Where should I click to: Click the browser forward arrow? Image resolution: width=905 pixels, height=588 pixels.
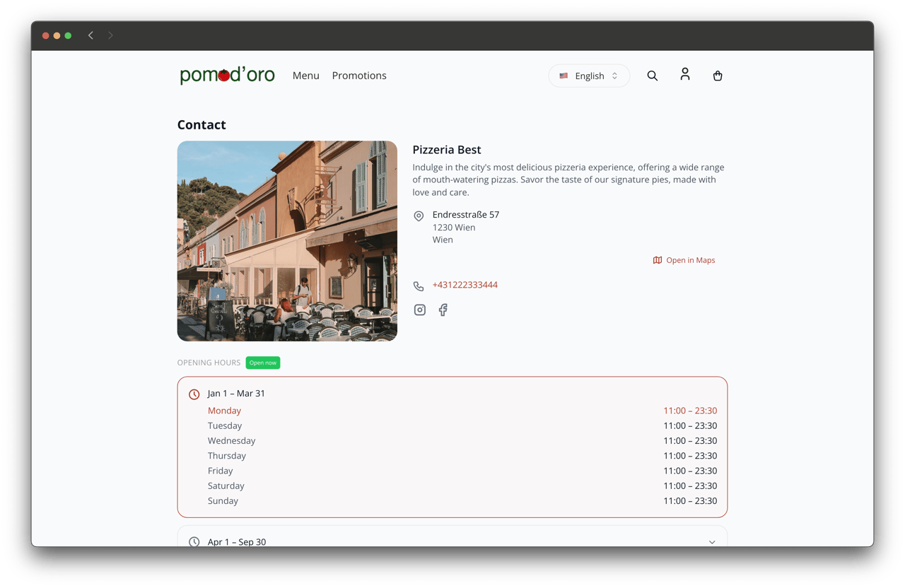[x=110, y=35]
